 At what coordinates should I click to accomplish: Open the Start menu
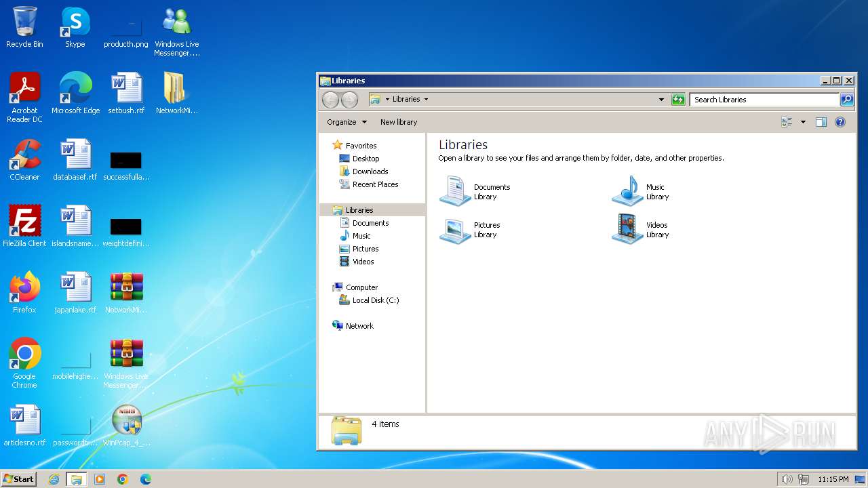[19, 479]
